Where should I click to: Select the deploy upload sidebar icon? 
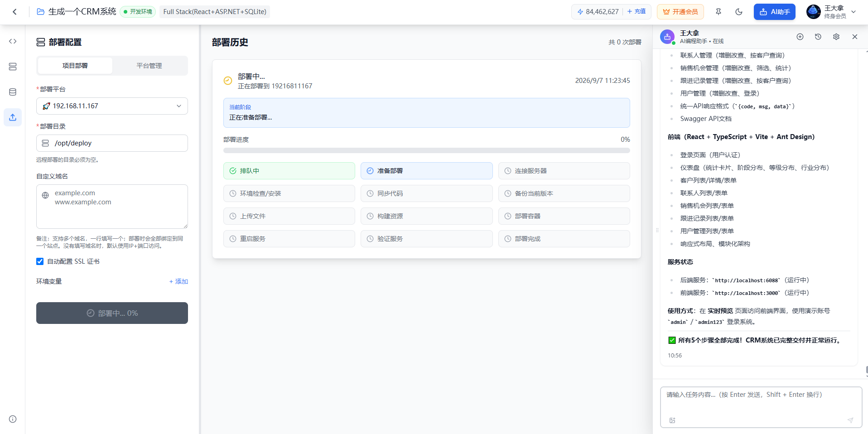tap(13, 117)
